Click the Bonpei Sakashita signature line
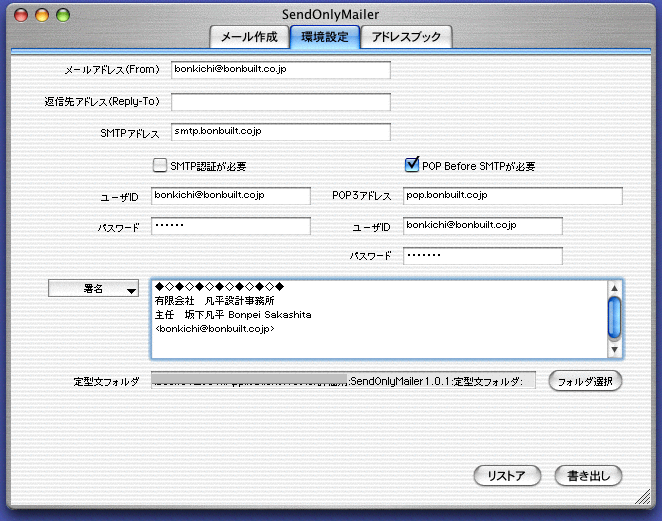 pos(233,315)
